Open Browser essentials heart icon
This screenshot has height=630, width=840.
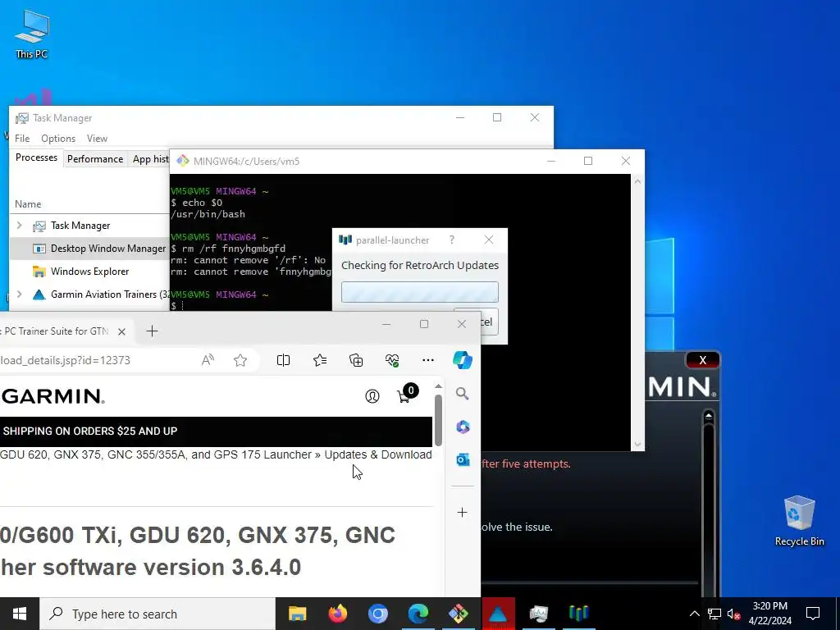(392, 361)
